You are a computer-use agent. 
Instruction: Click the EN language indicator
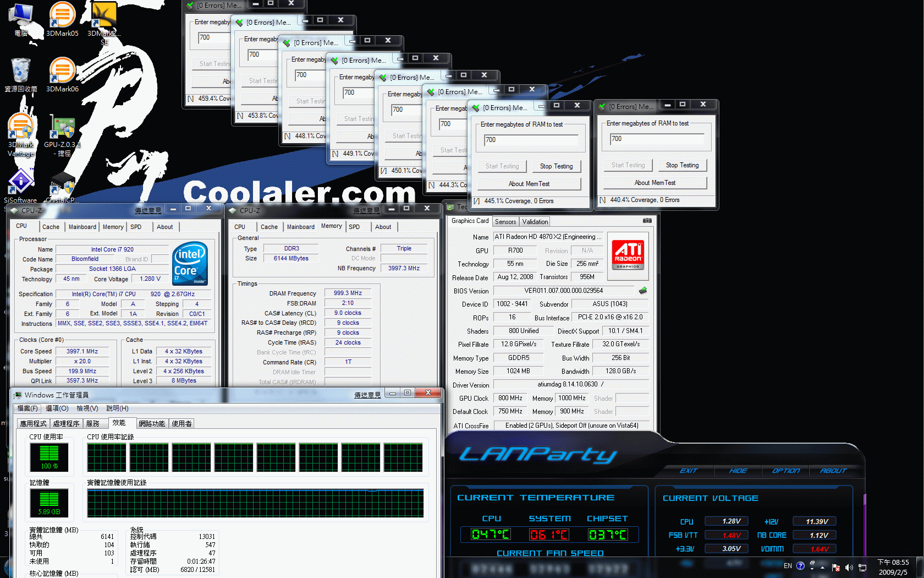[x=788, y=566]
